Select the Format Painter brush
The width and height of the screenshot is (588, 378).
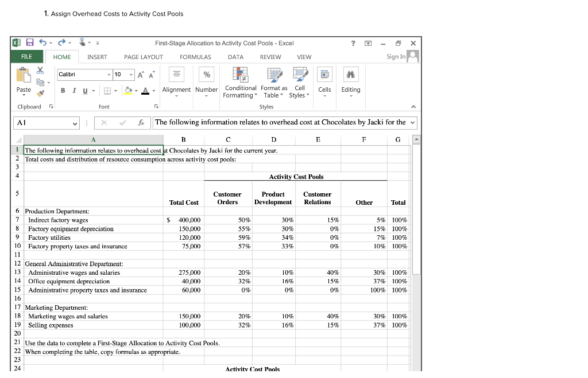click(40, 93)
